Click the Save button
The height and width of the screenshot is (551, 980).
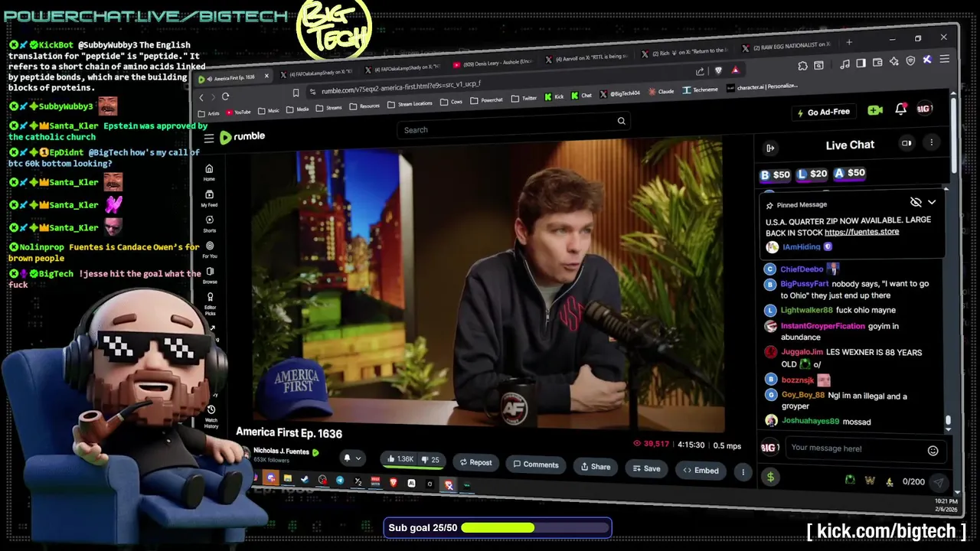(646, 468)
